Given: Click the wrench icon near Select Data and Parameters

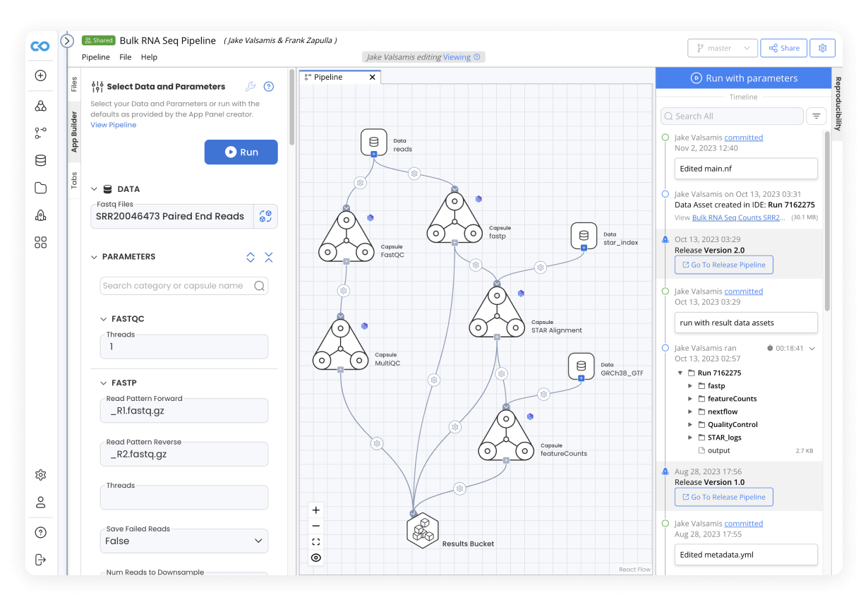Looking at the screenshot, I should [251, 85].
